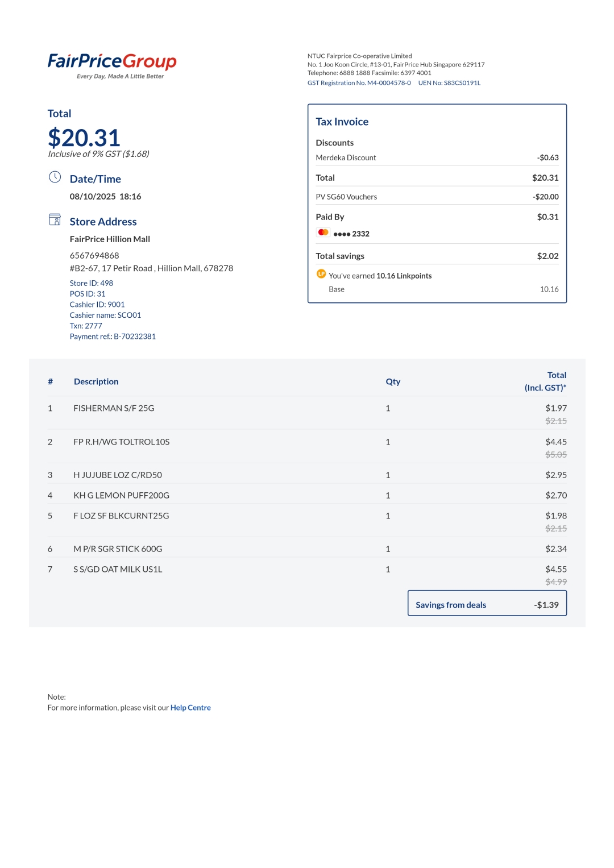Viewport: 614px width, 868px height.
Task: Click the Savings from deals box
Action: click(x=487, y=603)
